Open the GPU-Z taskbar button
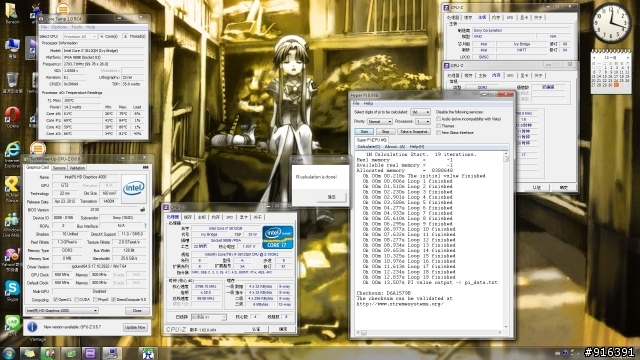Screen dimensions: 640x360 [x=70, y=353]
